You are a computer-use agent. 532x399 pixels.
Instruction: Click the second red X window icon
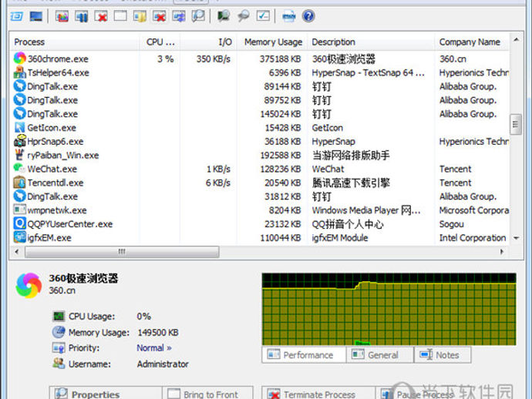tap(159, 16)
